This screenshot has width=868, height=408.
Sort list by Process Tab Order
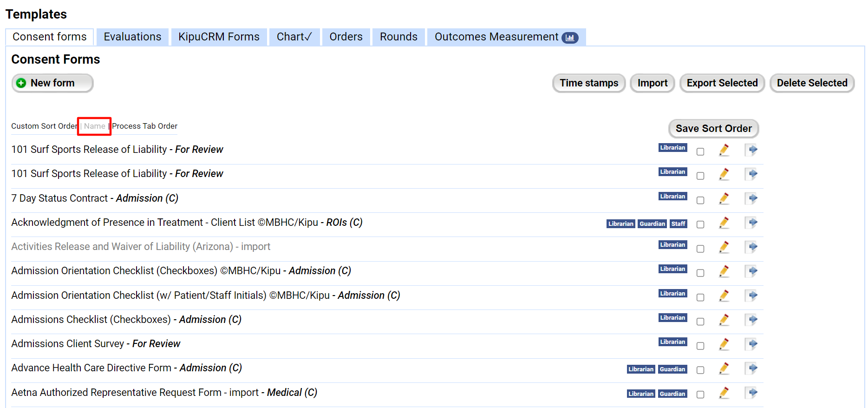(x=145, y=126)
